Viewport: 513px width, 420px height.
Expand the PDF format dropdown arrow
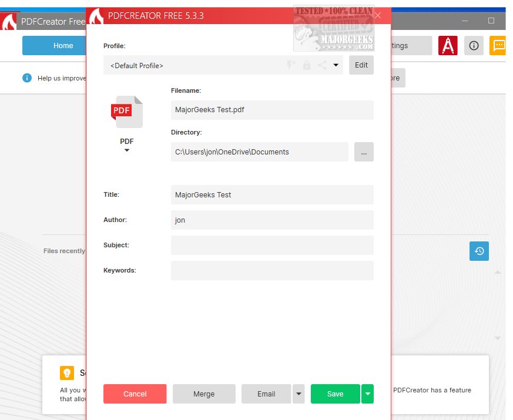[x=127, y=150]
